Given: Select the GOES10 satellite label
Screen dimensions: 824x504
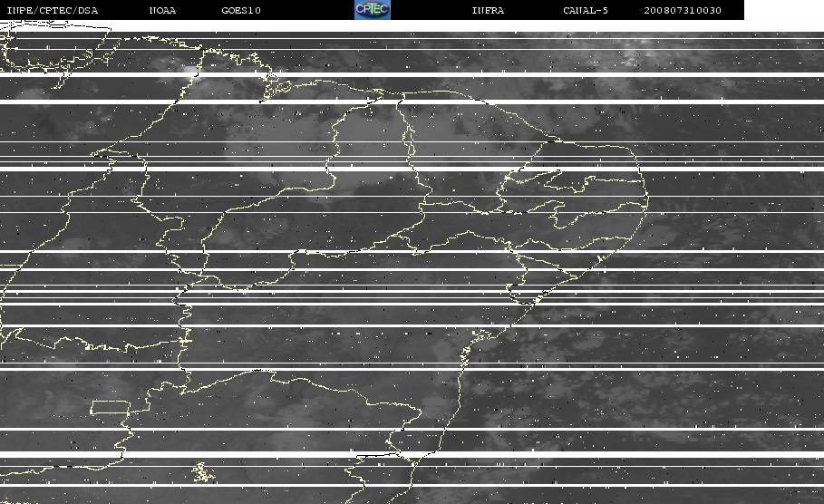Looking at the screenshot, I should click(241, 10).
